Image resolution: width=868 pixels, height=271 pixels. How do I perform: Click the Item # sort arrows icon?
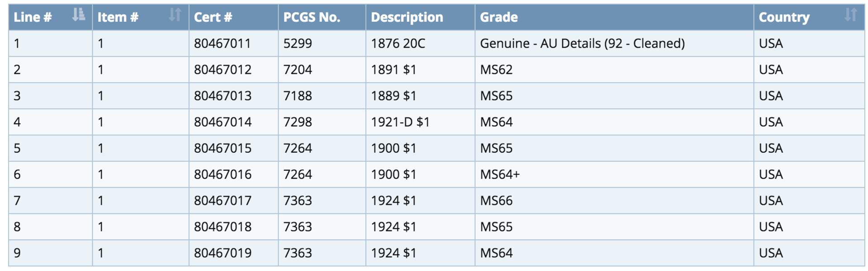pos(175,15)
